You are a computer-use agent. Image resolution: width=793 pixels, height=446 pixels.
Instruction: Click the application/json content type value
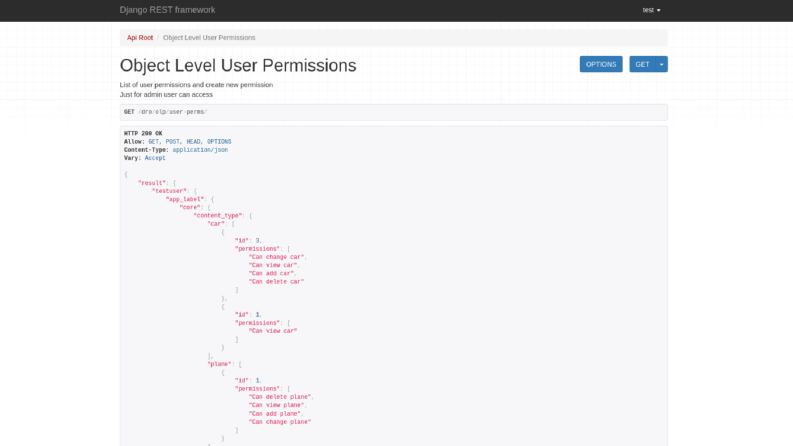pos(200,150)
